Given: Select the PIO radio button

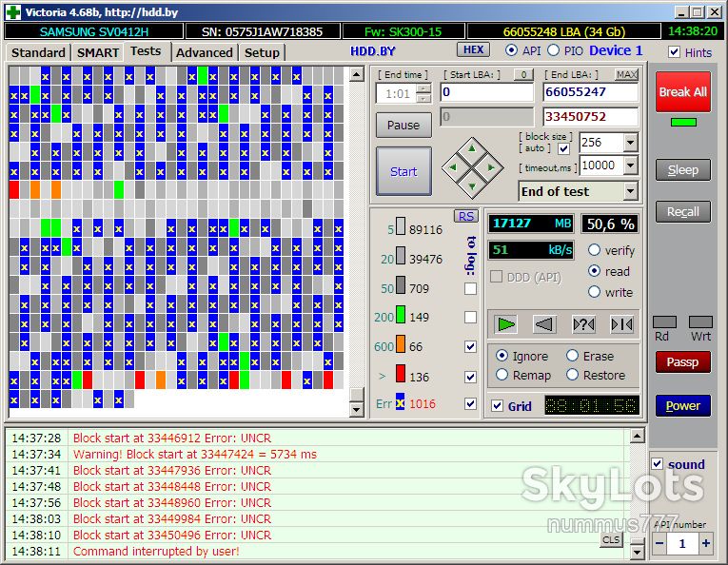Looking at the screenshot, I should point(553,50).
